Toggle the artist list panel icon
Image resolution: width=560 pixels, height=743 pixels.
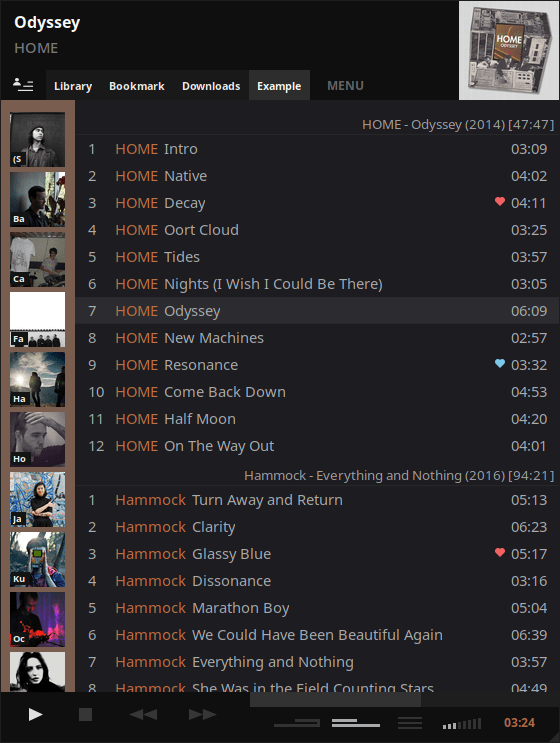[x=23, y=85]
